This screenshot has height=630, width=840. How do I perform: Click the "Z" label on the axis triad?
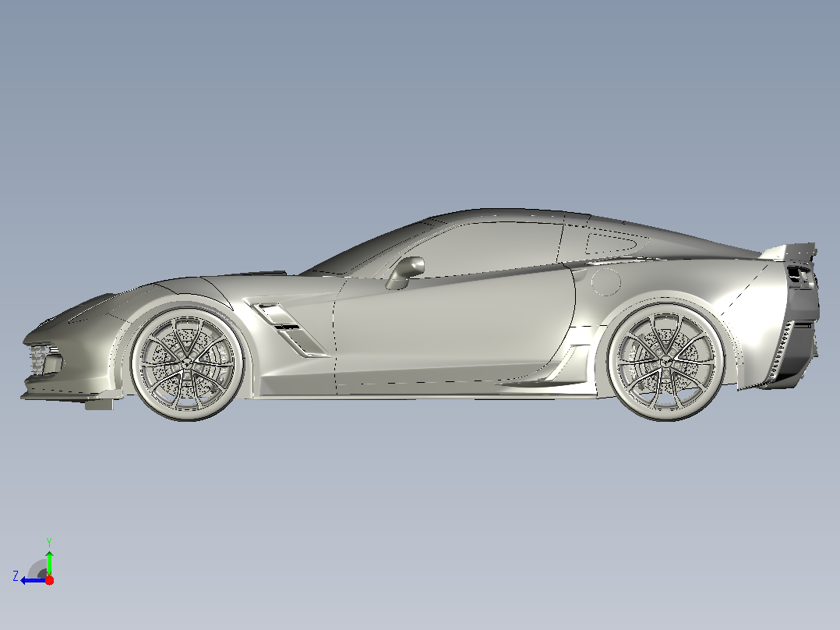tap(16, 576)
